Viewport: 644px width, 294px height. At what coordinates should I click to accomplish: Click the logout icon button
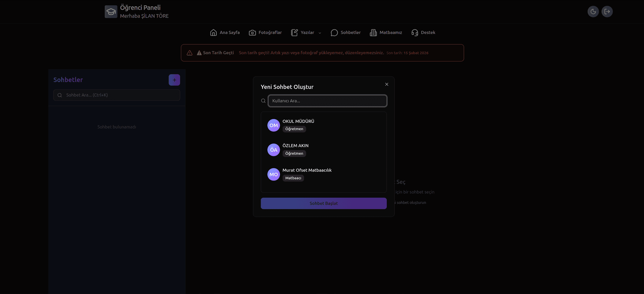coord(607,12)
